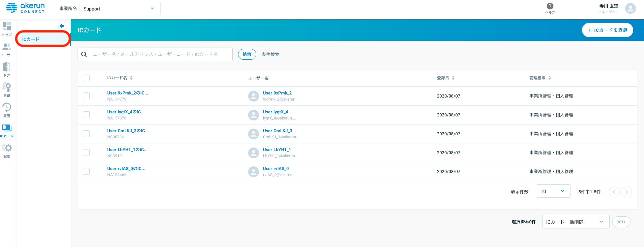Open card link User IygtX_4のIC...
644x247 pixels.
coord(126,112)
